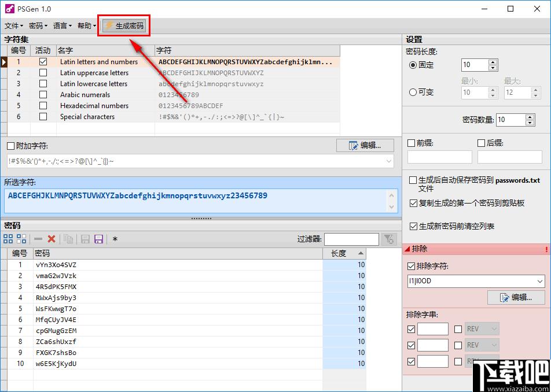Toggle 复制生成的第一个密码到剪贴板 checkbox
This screenshot has height=392, width=551.
pyautogui.click(x=413, y=203)
